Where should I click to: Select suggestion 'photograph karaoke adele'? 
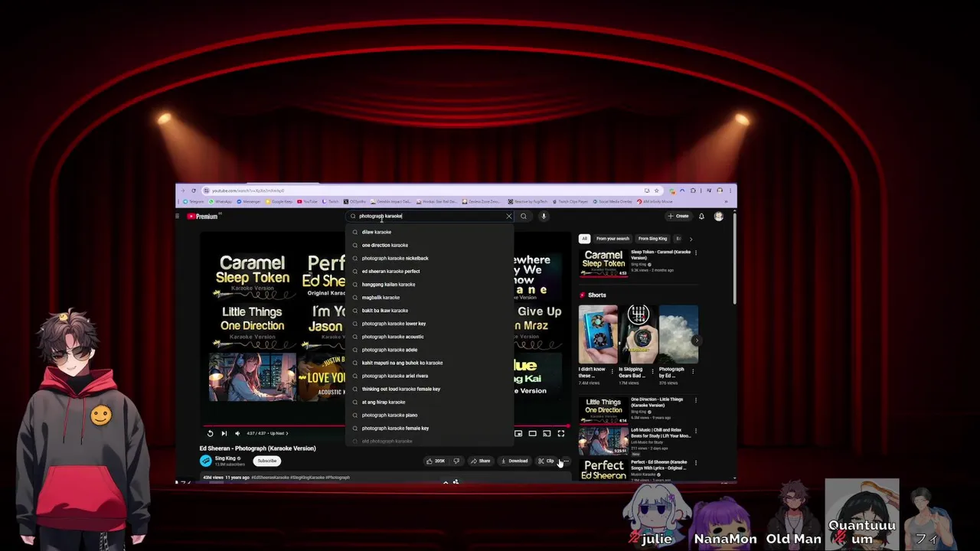point(429,349)
